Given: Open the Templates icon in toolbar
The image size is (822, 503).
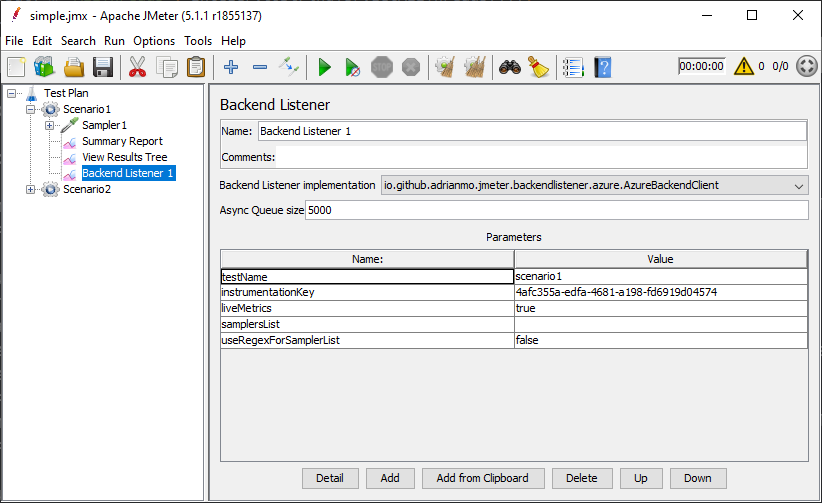Looking at the screenshot, I should [45, 67].
